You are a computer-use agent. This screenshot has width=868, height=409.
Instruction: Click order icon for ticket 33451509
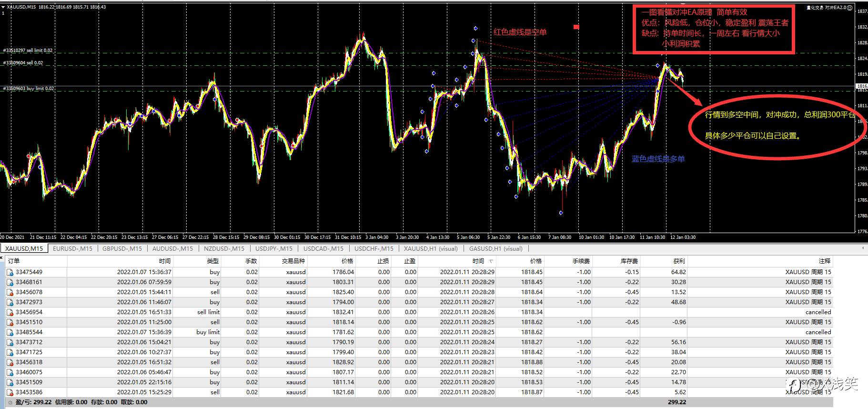[x=10, y=382]
